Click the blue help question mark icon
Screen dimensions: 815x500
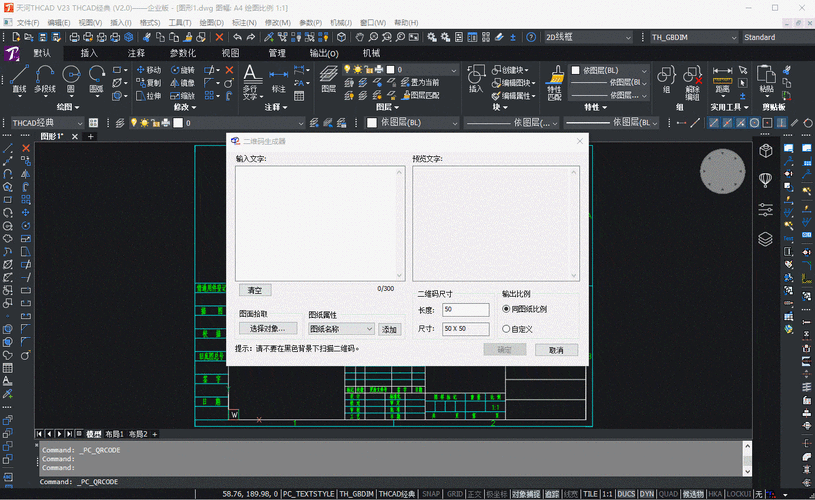(x=531, y=37)
